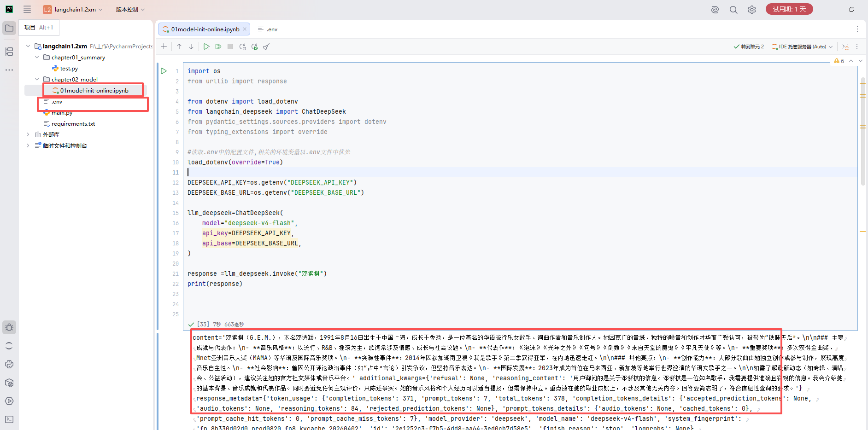Open the langchain1.2xm project selector dropdown

[73, 9]
